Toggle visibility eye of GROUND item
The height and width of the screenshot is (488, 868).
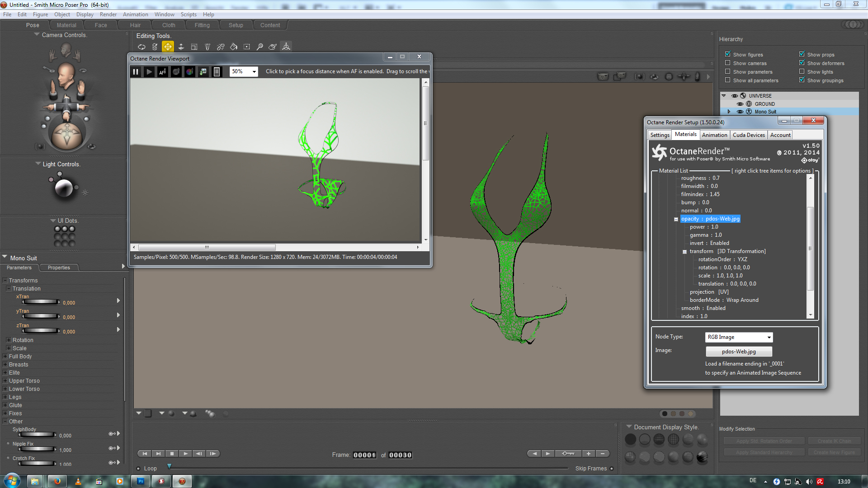pyautogui.click(x=740, y=104)
